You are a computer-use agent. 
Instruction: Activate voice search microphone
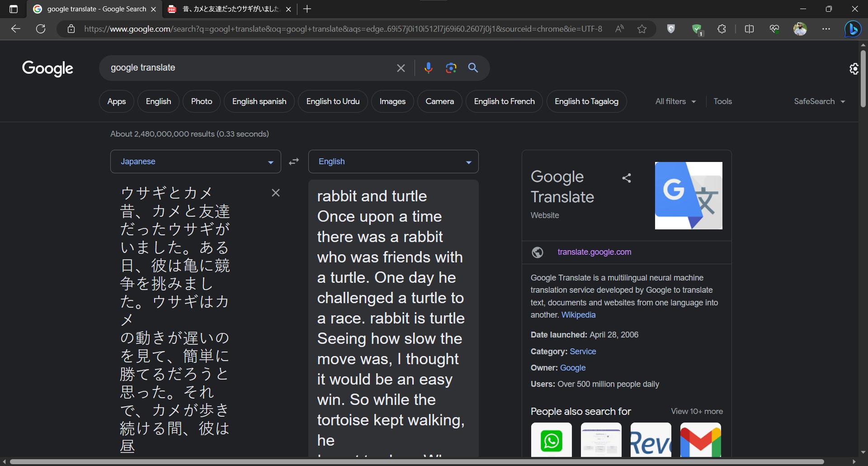pos(428,68)
